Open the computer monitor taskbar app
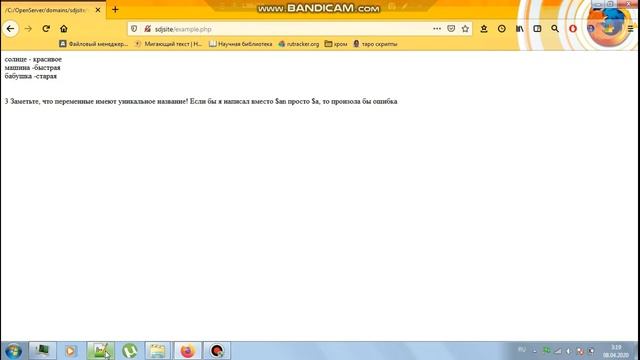This screenshot has height=360, width=640. point(42,351)
